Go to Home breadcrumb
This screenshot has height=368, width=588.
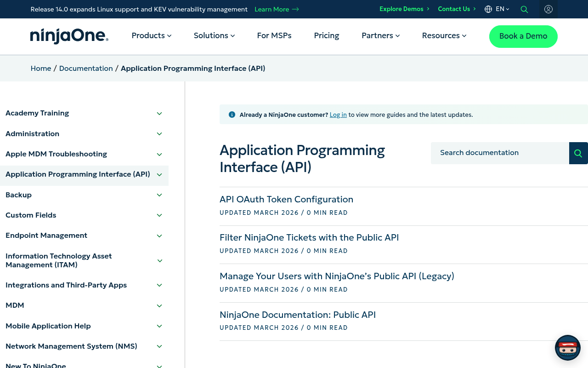(41, 69)
